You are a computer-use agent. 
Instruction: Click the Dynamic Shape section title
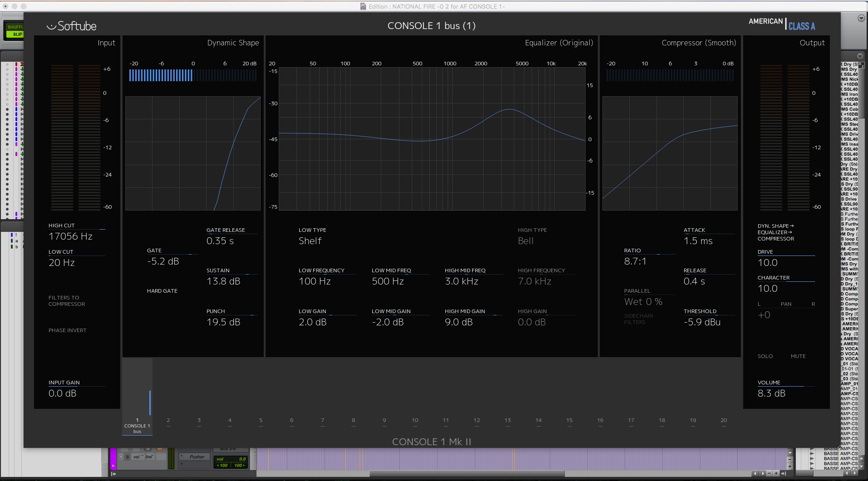pyautogui.click(x=233, y=43)
